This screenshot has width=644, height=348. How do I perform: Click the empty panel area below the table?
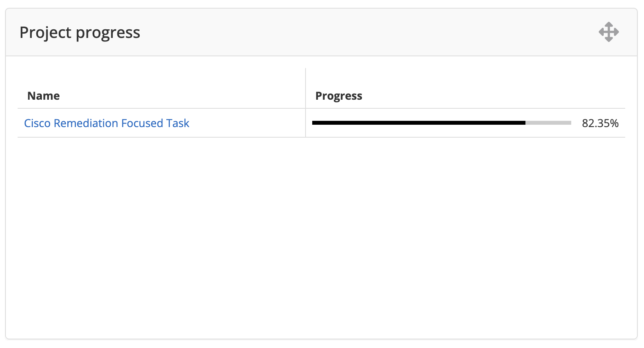[321, 235]
